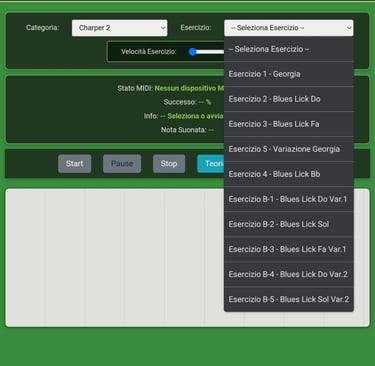Pick Esercizio 3 - Blues Lick Fa
This screenshot has width=375, height=366.
(x=289, y=124)
